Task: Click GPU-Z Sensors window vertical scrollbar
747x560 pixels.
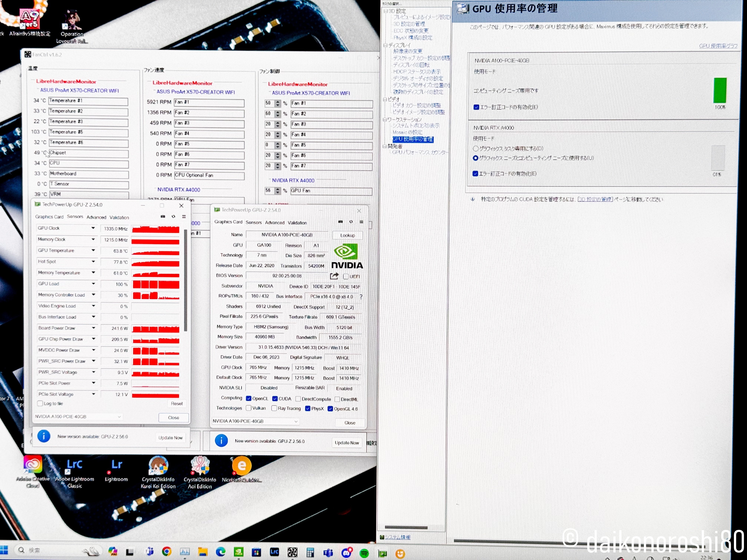Action: [x=185, y=280]
